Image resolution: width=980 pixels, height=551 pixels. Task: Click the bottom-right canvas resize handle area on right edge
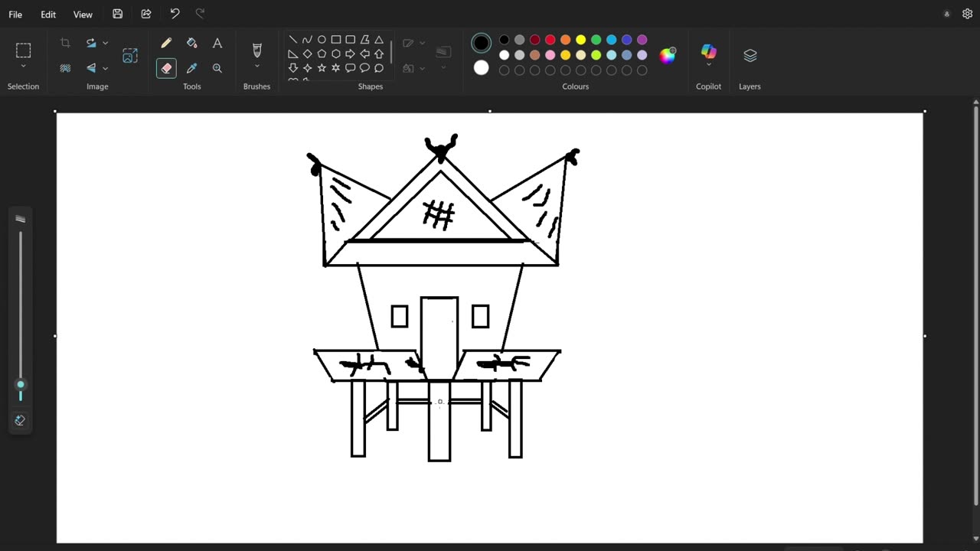tap(925, 336)
